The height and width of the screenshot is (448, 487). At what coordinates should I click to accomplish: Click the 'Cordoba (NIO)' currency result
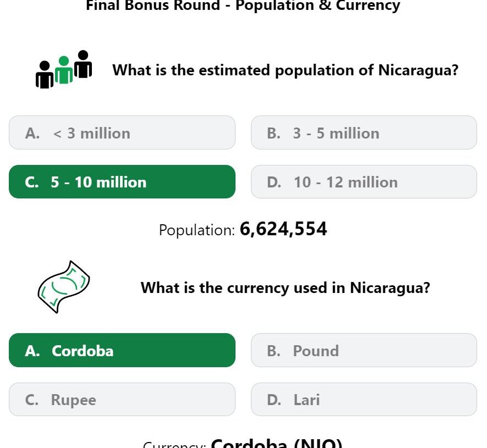click(x=276, y=444)
